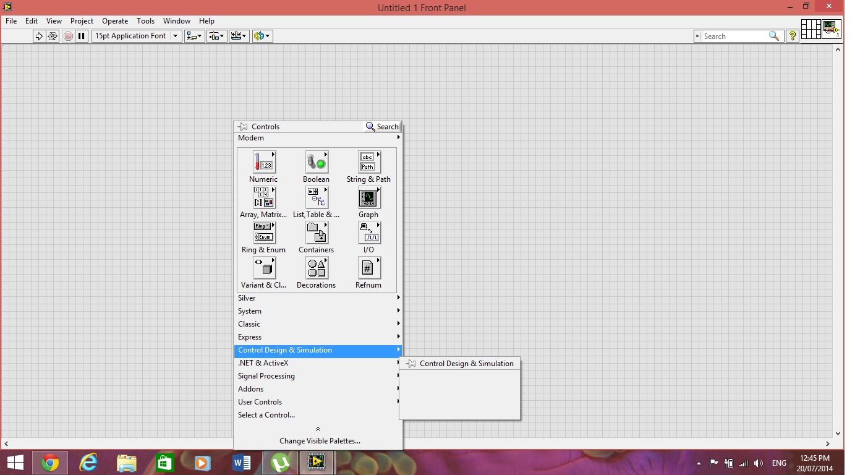Click the palette Search button
The height and width of the screenshot is (475, 868).
382,126
